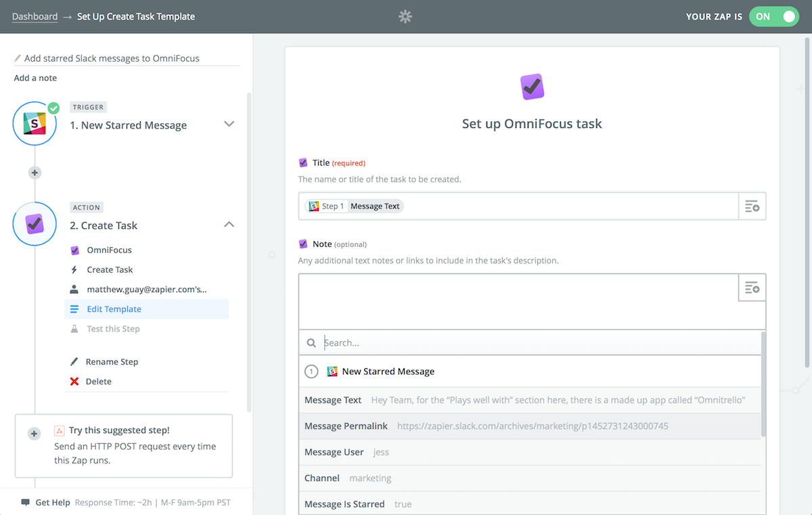Click the Slack icon in field picker header
The height and width of the screenshot is (515, 812).
(x=332, y=372)
